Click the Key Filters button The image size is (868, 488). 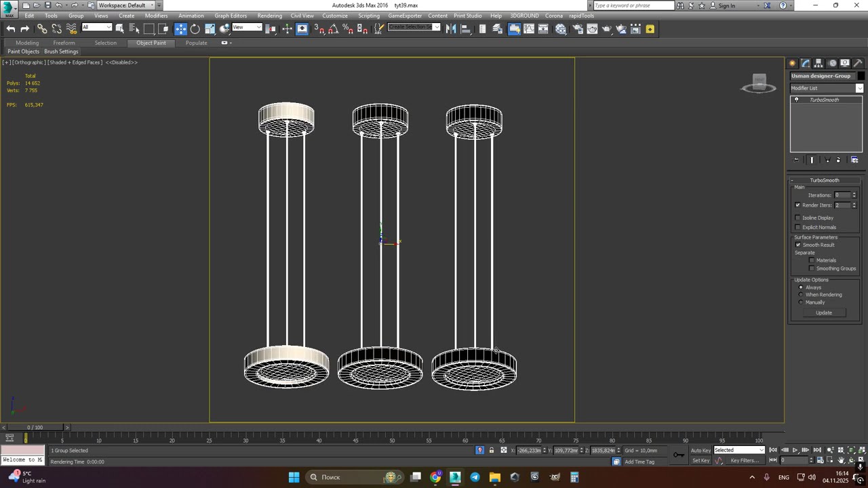click(745, 461)
